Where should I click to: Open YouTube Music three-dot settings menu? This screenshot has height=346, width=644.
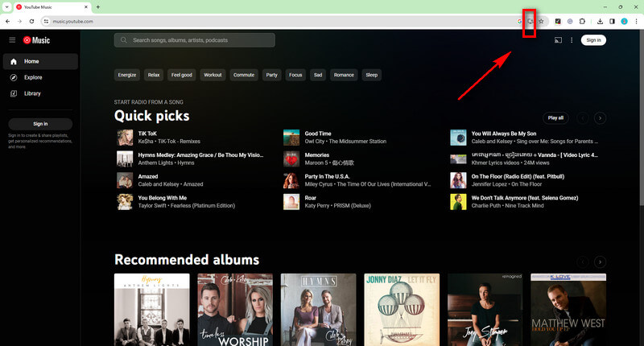(572, 40)
